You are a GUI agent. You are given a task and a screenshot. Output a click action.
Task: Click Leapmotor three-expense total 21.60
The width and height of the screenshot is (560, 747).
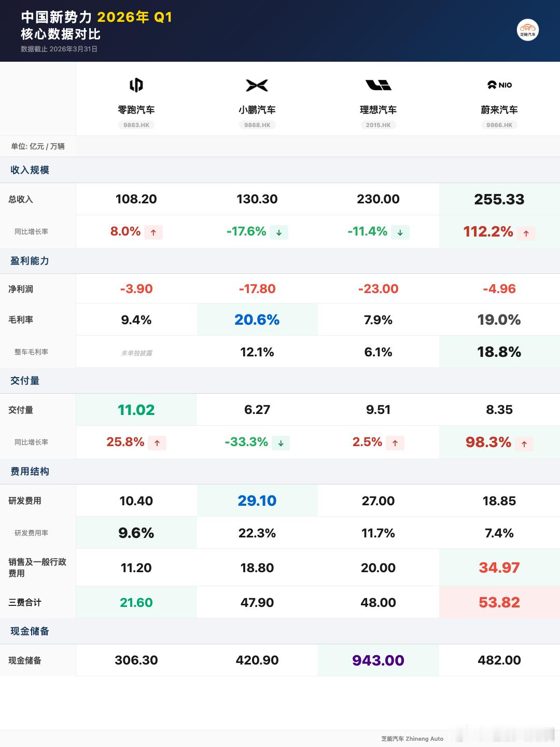click(x=136, y=602)
